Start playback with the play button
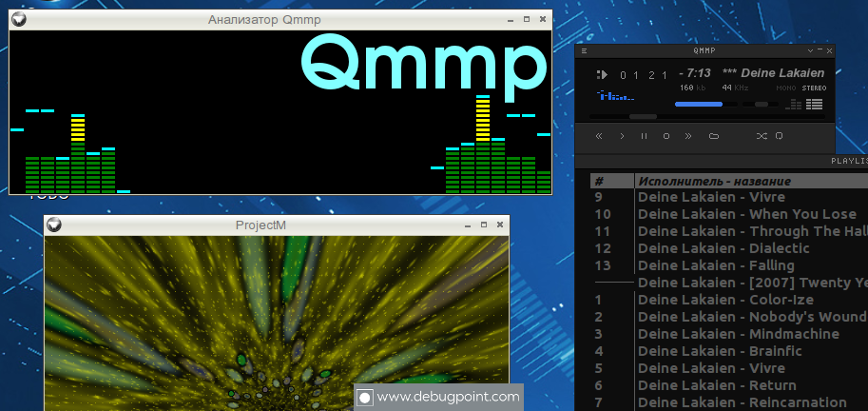Viewport: 868px width, 411px height. [x=622, y=136]
